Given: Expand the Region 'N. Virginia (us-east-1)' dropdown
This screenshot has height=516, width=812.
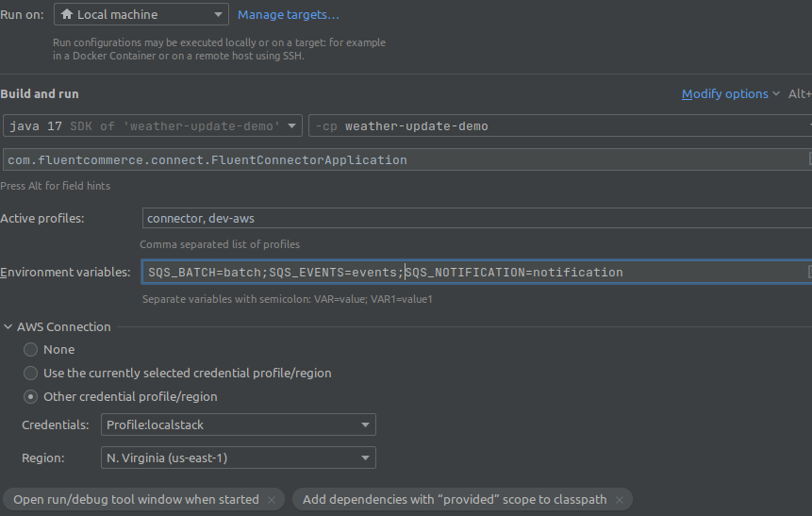Looking at the screenshot, I should (x=238, y=458).
